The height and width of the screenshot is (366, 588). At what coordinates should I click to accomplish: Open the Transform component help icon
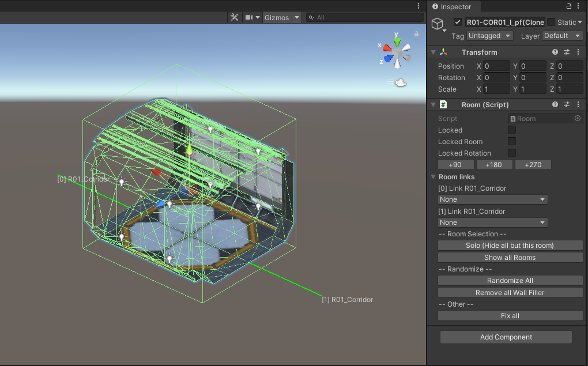coord(555,52)
